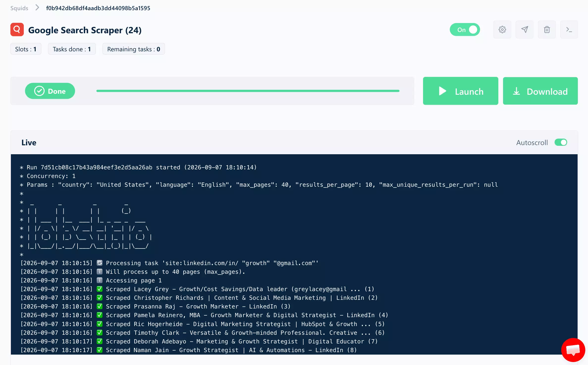The width and height of the screenshot is (588, 365).
Task: Click the Scraped Lacey Grey log line
Action: pyautogui.click(x=197, y=289)
